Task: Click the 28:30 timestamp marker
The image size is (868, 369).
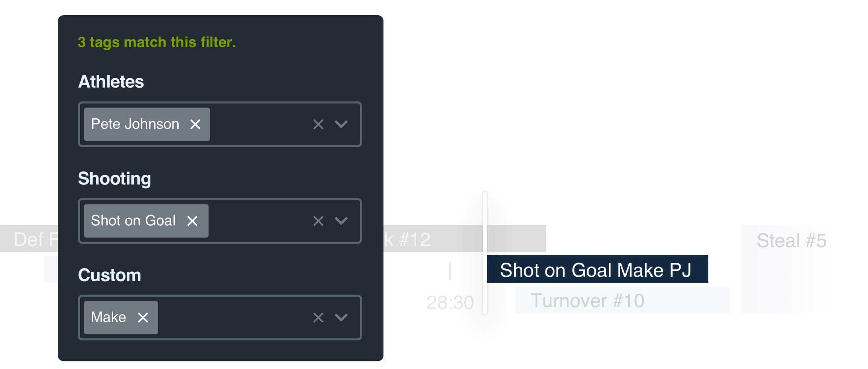Action: [x=450, y=302]
